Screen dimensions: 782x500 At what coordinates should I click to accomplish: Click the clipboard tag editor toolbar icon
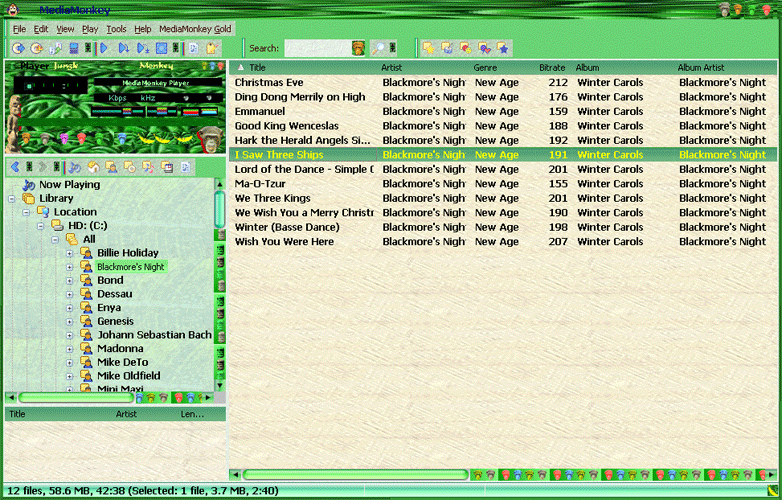(212, 48)
